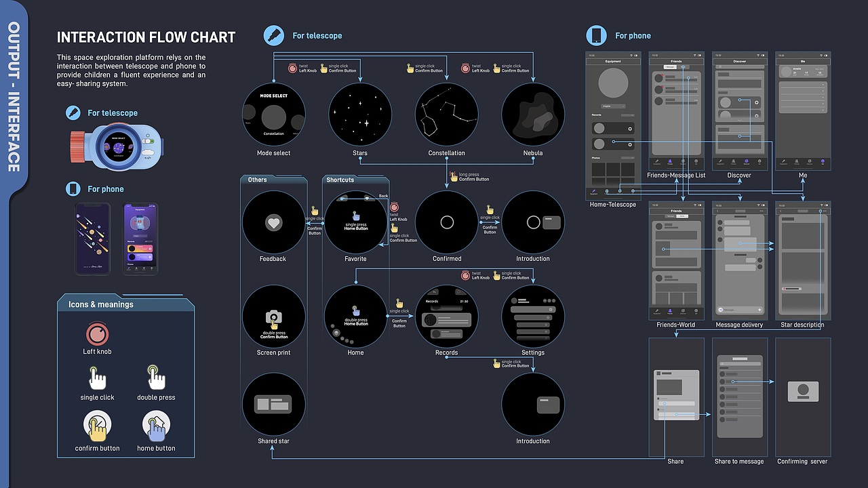Click the phone mockup with the shooting stars

[92, 238]
